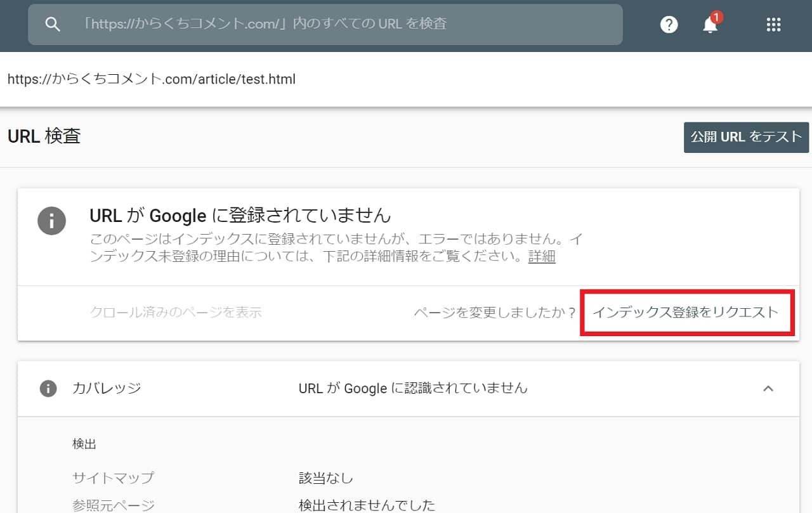
Task: Open the Help question mark icon
Action: tap(669, 25)
